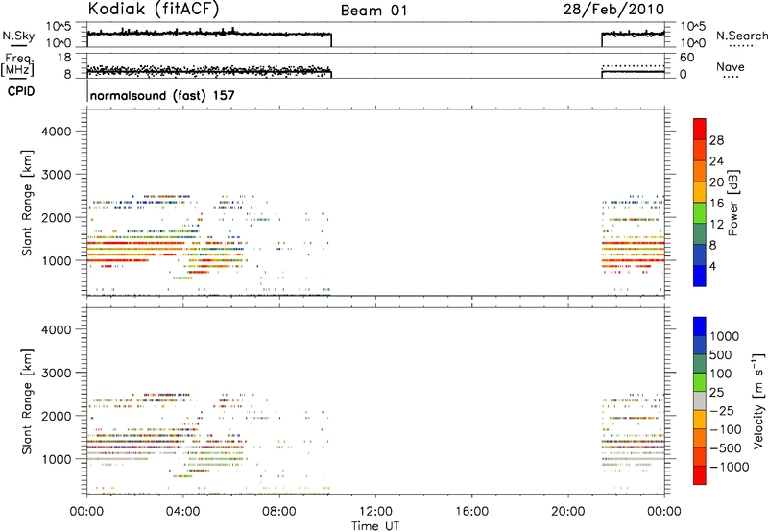Pick the dark orange segment between 24 and 28 dB

coord(700,150)
